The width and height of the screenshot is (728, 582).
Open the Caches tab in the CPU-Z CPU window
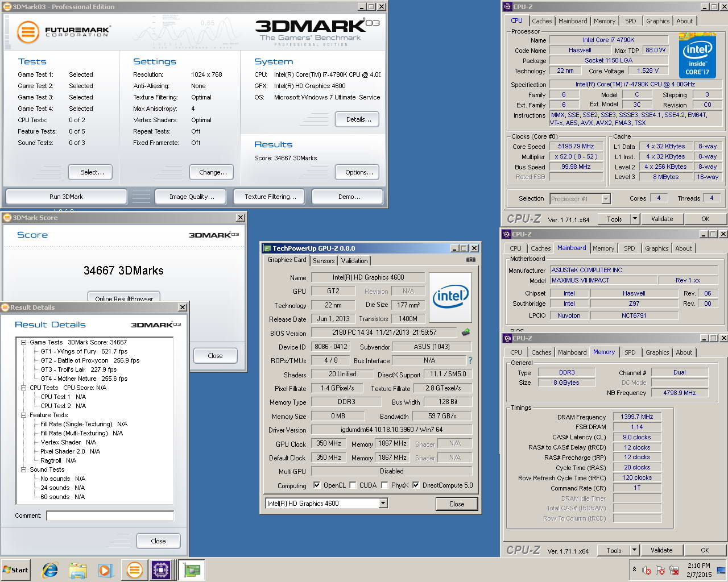(x=542, y=21)
